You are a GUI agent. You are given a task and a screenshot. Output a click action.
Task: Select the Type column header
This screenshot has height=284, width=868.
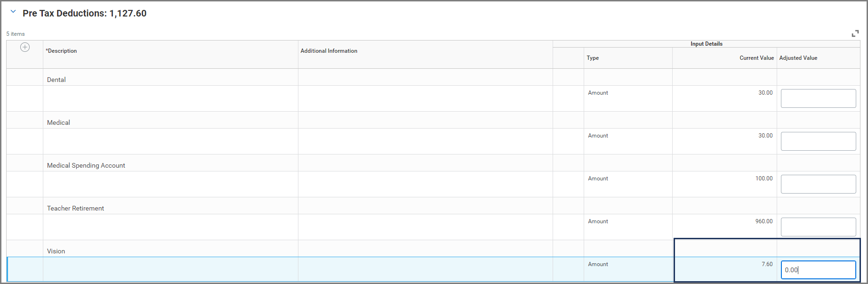point(593,58)
